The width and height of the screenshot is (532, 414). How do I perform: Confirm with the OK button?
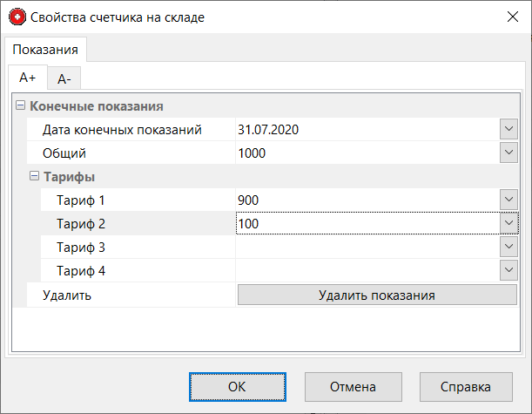click(238, 386)
